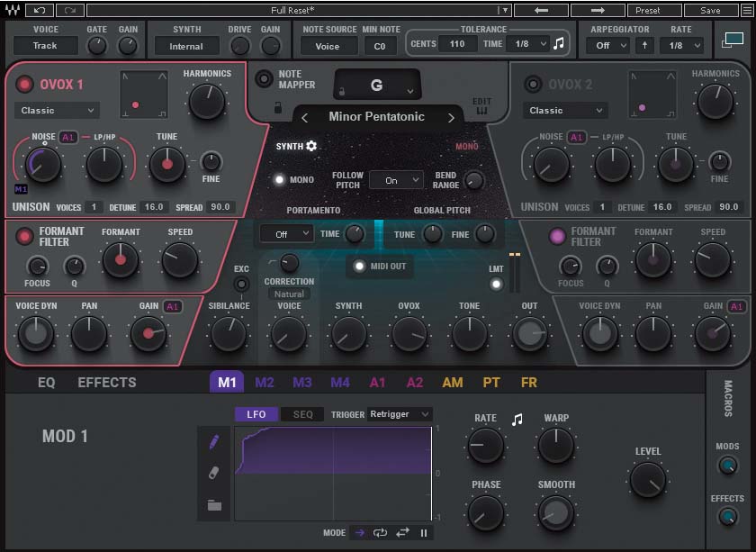Click the OVOX 2 XY pad
This screenshot has width=756, height=552.
(652, 95)
